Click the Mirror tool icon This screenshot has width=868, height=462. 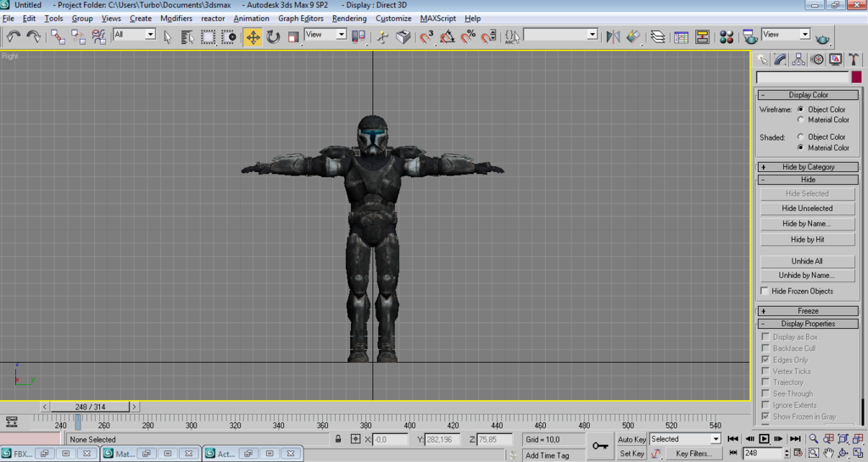coord(613,36)
